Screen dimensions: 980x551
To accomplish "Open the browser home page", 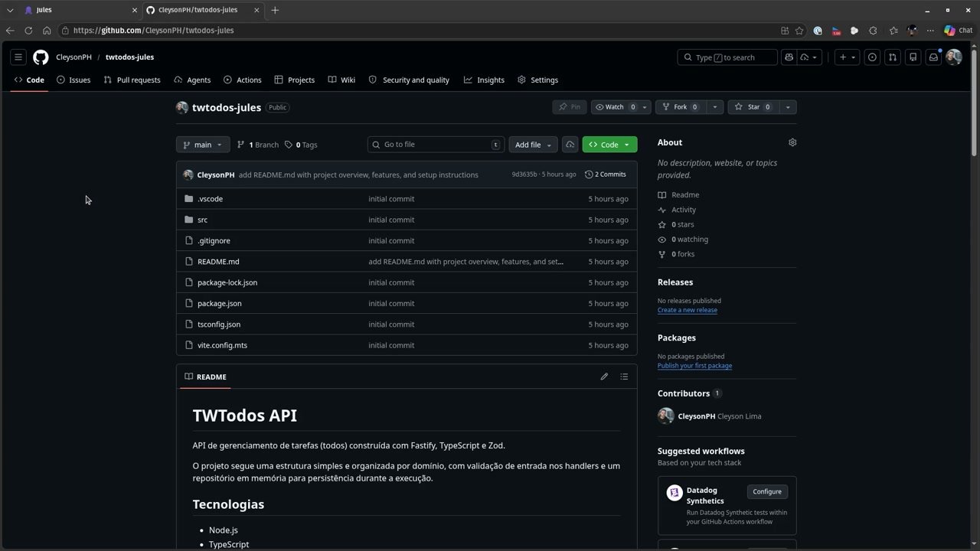I will tap(47, 31).
